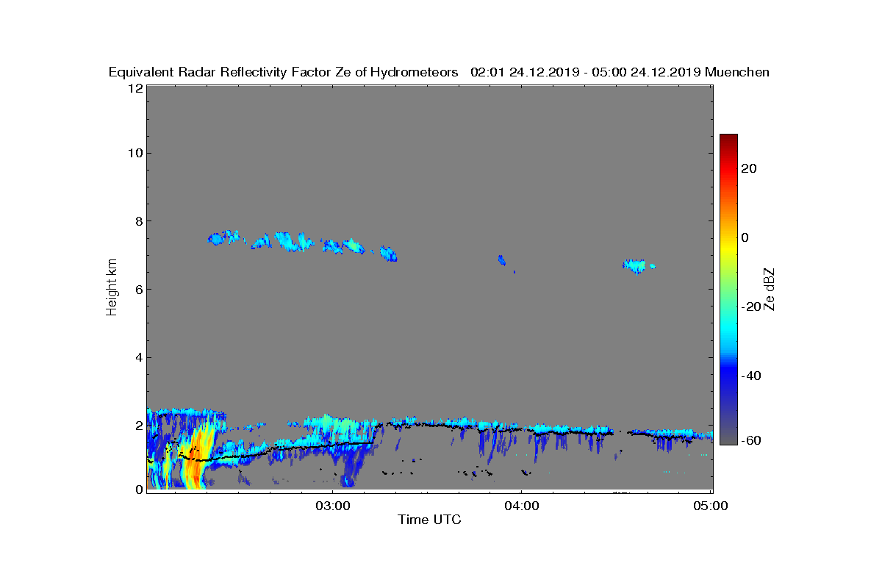Click the 04:00 time axis label

coord(522,506)
